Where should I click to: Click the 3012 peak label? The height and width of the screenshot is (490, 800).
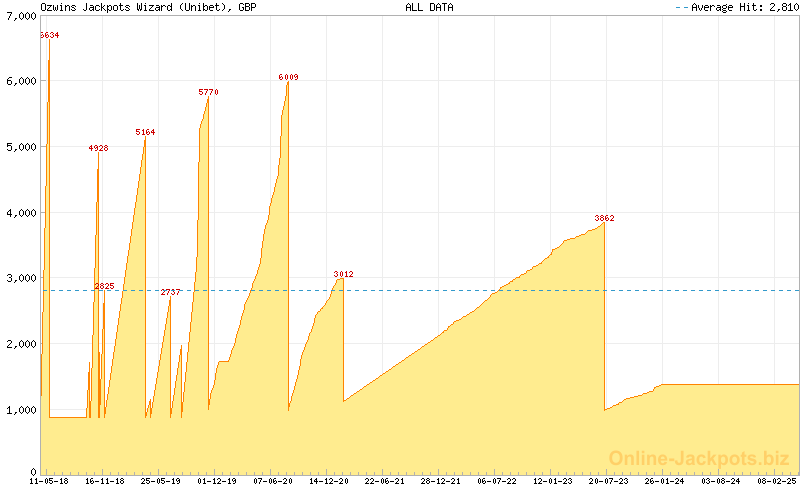tap(343, 274)
